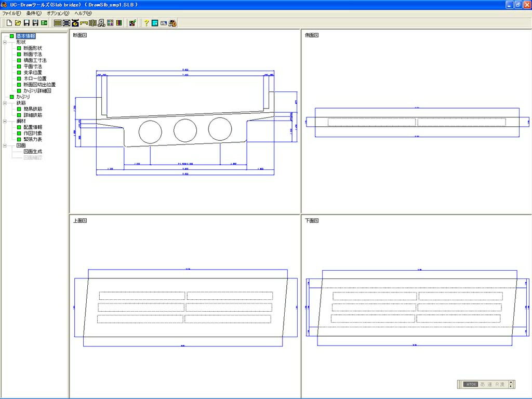Open Help using the question mark icon
This screenshot has height=399, width=532.
pos(147,22)
